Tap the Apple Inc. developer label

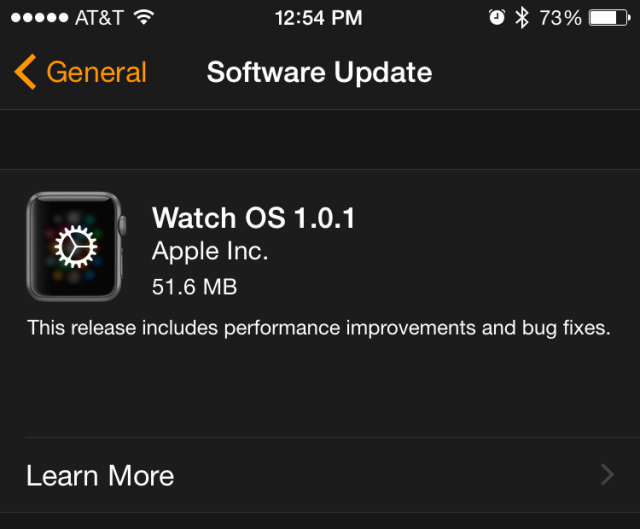(x=210, y=251)
